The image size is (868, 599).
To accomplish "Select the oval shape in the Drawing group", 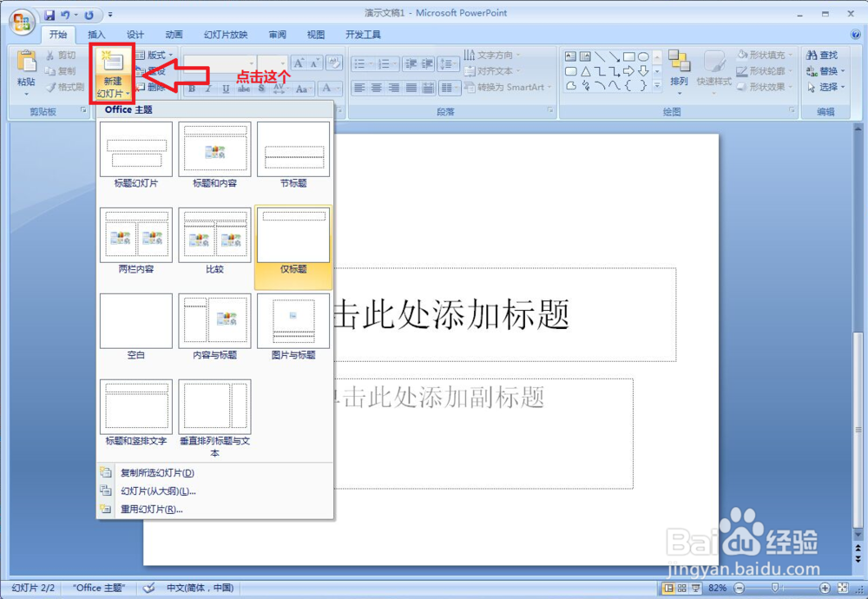I will (643, 56).
